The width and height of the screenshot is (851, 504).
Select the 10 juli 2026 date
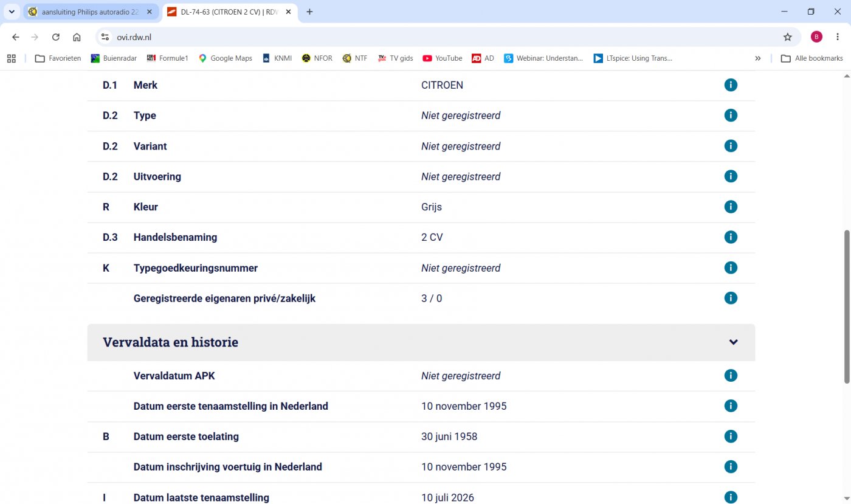click(447, 497)
